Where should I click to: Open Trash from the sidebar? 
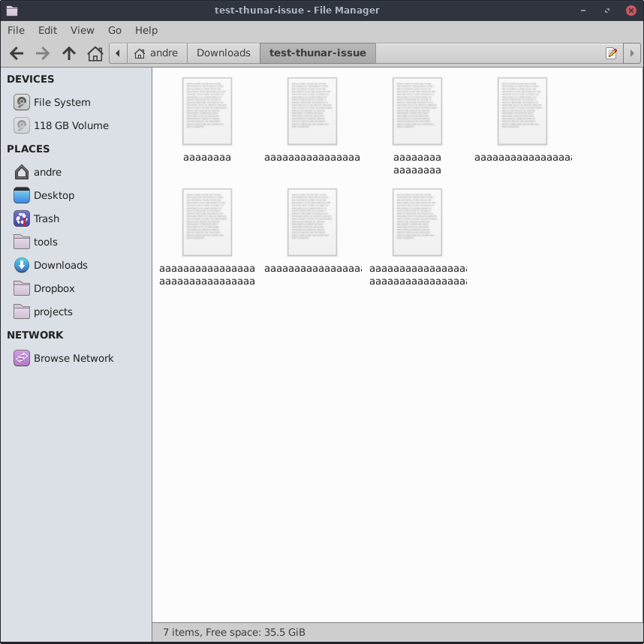point(46,218)
